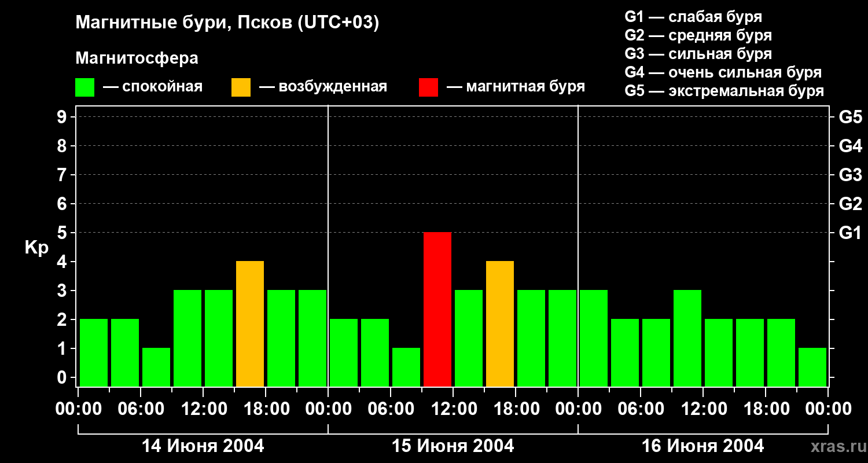Image resolution: width=868 pixels, height=463 pixels.
Task: Click the 14 June 00:00–03:00 green bar
Action: [94, 352]
